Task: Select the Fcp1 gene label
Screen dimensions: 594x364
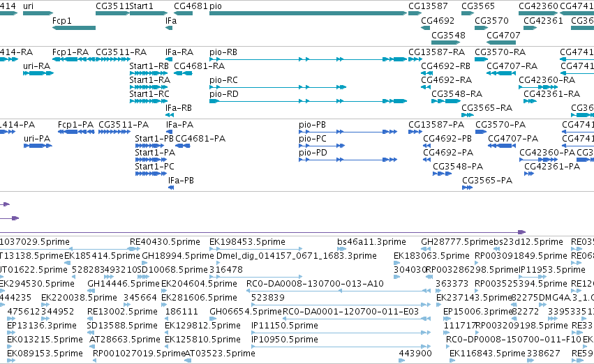Action: click(x=61, y=21)
